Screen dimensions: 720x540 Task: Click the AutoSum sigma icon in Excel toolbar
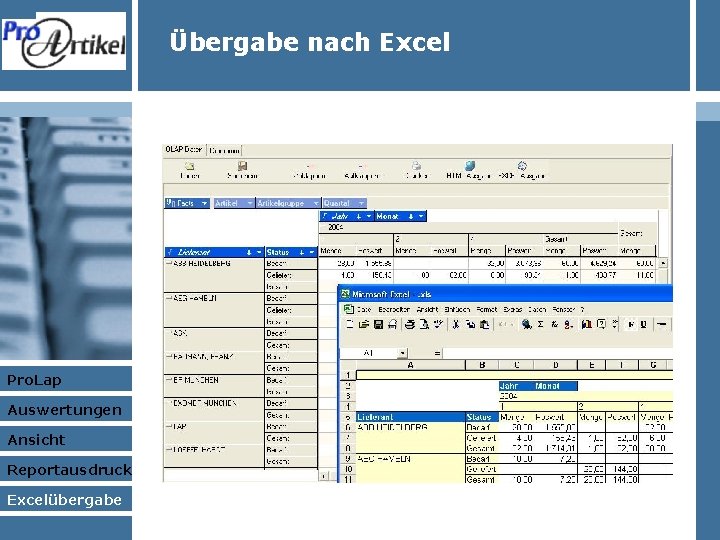click(x=540, y=325)
